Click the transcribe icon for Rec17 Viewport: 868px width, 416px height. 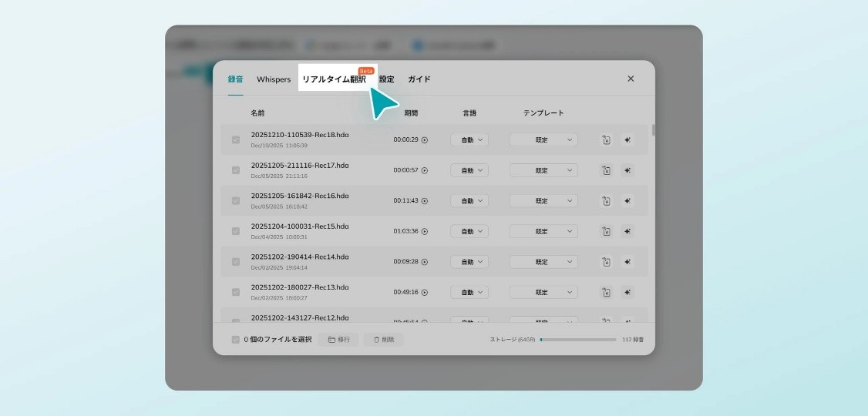pos(607,170)
